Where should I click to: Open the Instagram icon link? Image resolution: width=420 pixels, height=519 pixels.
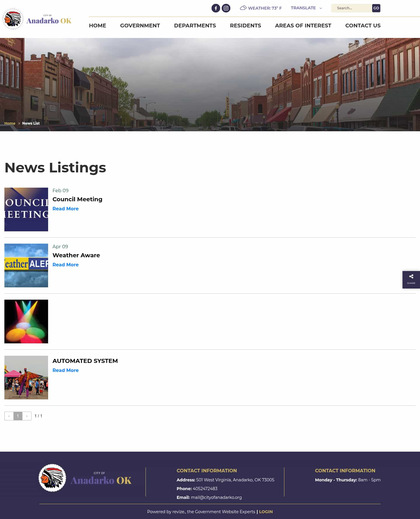[226, 8]
